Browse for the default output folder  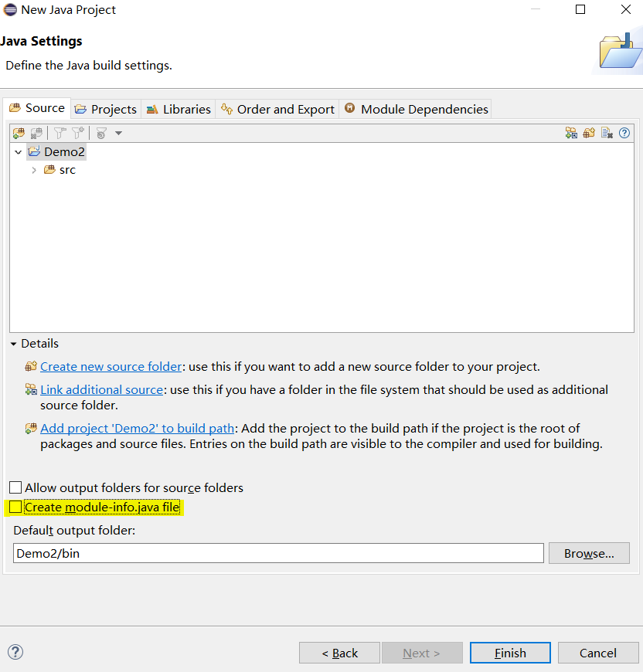[x=589, y=553]
